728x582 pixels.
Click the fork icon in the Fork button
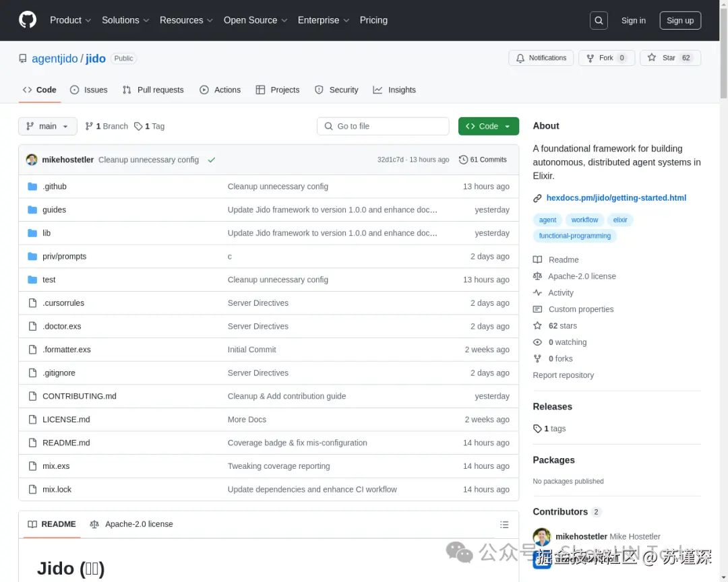[x=590, y=58]
